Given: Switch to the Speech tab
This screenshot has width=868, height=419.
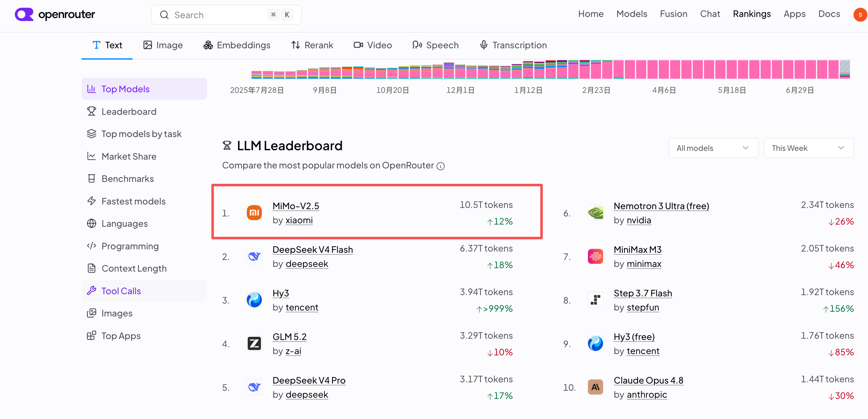Looking at the screenshot, I should point(435,45).
